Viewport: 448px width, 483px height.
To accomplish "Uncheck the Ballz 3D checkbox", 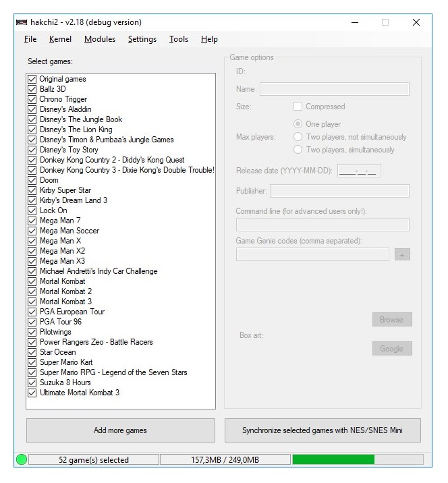I will click(x=32, y=89).
